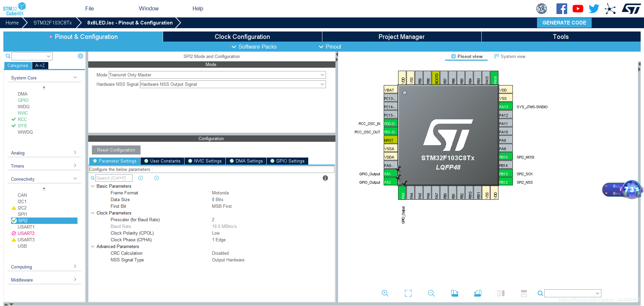Open the File menu
Viewport: 644px width, 306px height.
[x=90, y=8]
